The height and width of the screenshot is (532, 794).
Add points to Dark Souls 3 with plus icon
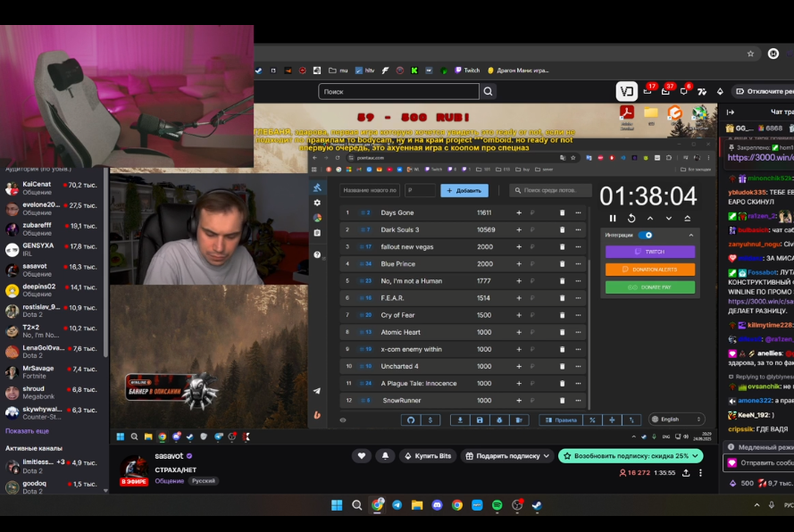point(519,229)
